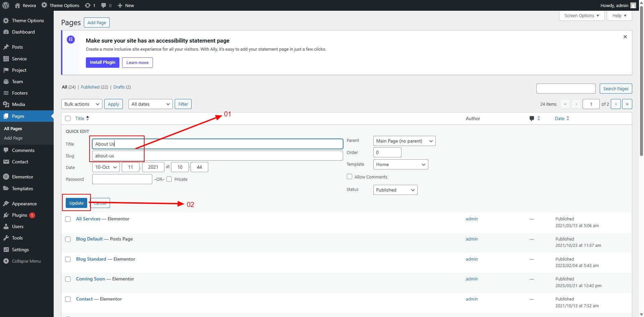Click the Appearance paintbrush icon
The width and height of the screenshot is (644, 317).
pyautogui.click(x=6, y=204)
